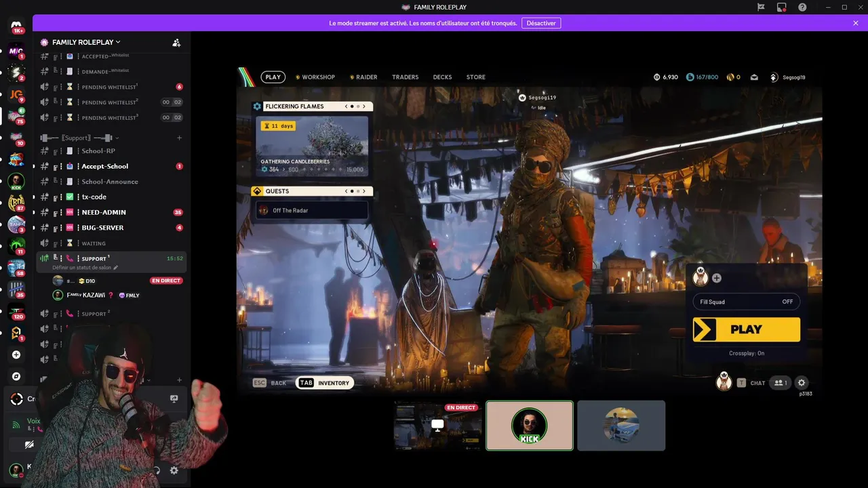Open the in-game CHAT button
Screen dimensions: 868x488
point(751,383)
